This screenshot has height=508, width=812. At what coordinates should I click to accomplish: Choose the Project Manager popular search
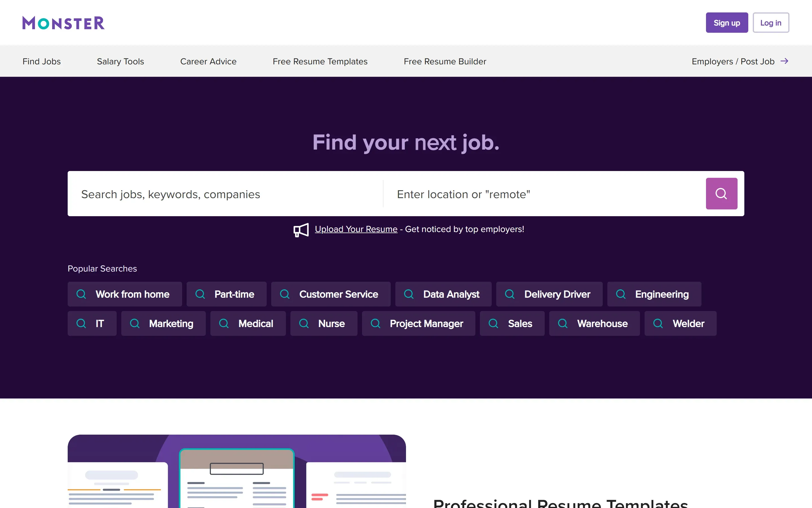[x=418, y=323]
